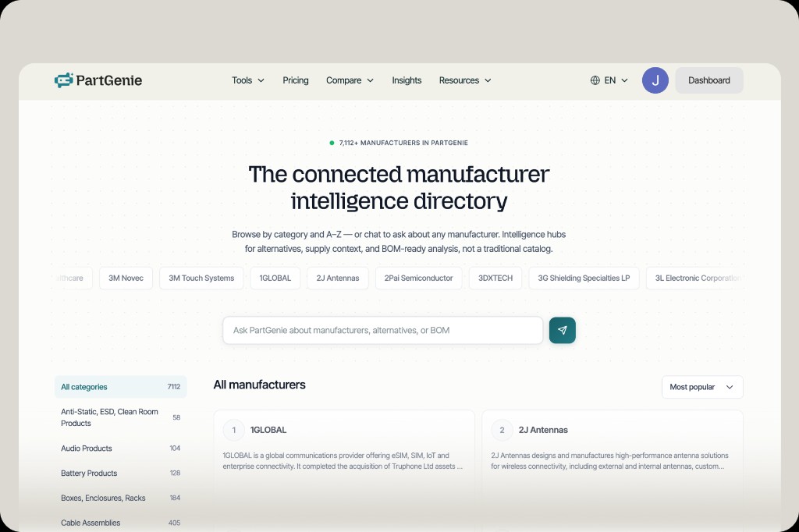Click the 7,112+ manufacturers in PartGenie label
Image resolution: width=799 pixels, height=532 pixels.
[x=403, y=143]
